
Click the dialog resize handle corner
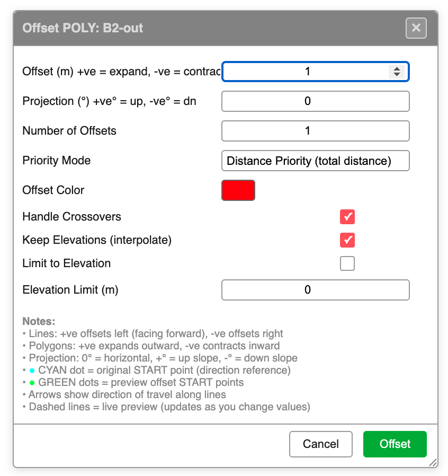point(433,463)
